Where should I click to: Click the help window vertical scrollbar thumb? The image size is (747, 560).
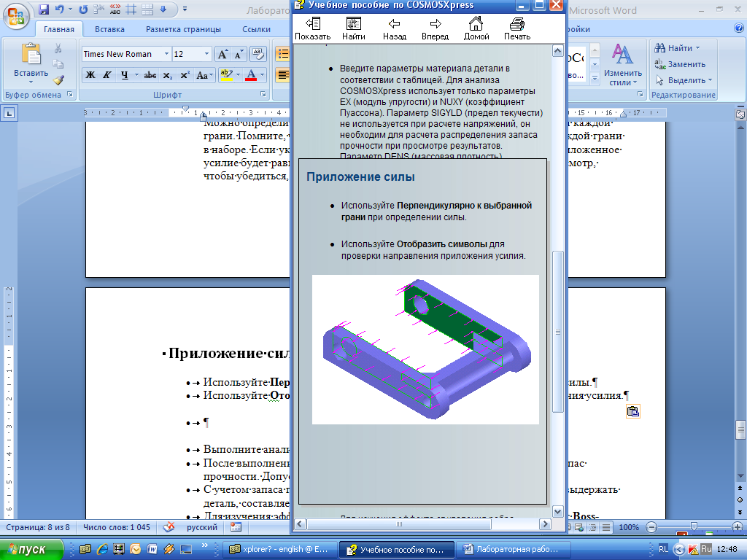tap(557, 332)
